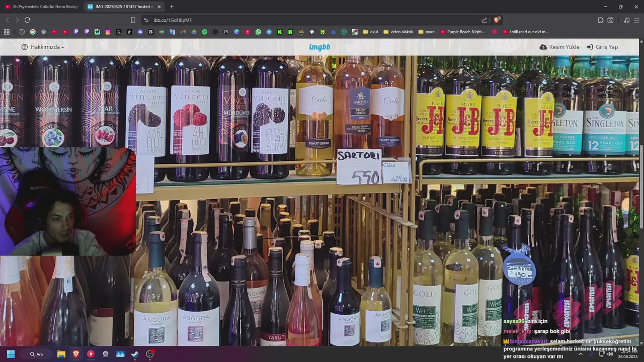Open the X (Twitter) bookmark
This screenshot has height=362, width=644.
click(119, 32)
